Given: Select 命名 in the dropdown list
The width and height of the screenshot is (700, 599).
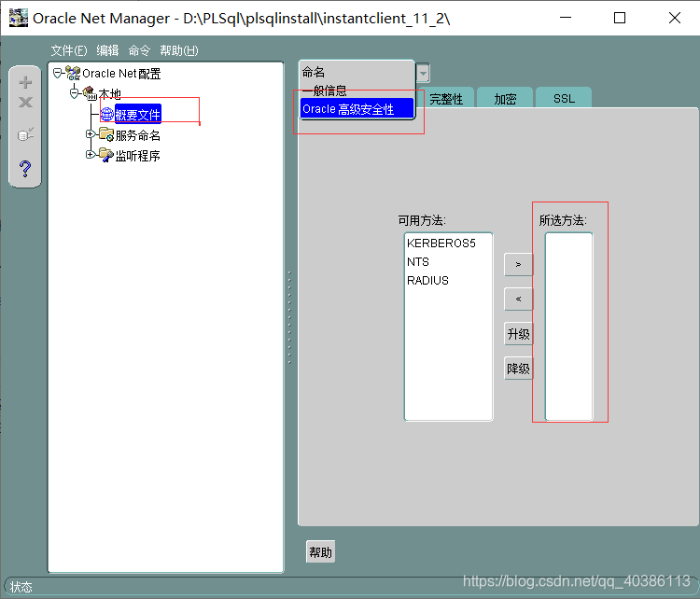Looking at the screenshot, I should coord(357,72).
